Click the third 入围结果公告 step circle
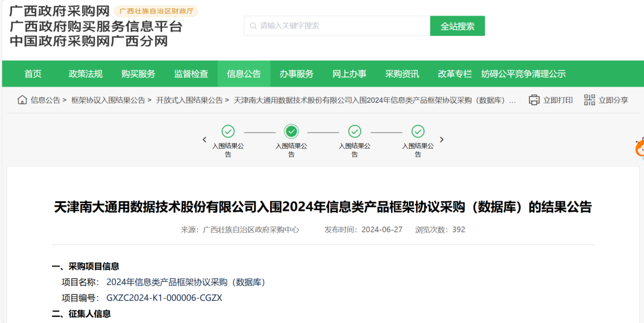This screenshot has width=644, height=323. coord(354,131)
